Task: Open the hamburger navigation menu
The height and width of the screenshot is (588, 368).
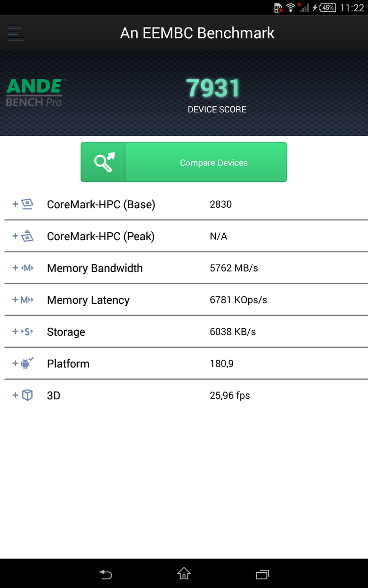Action: 16,33
